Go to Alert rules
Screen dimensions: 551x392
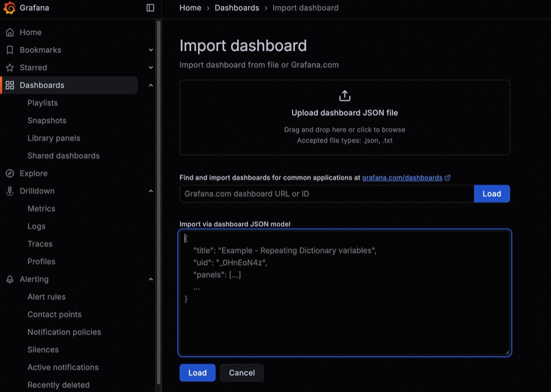point(46,297)
